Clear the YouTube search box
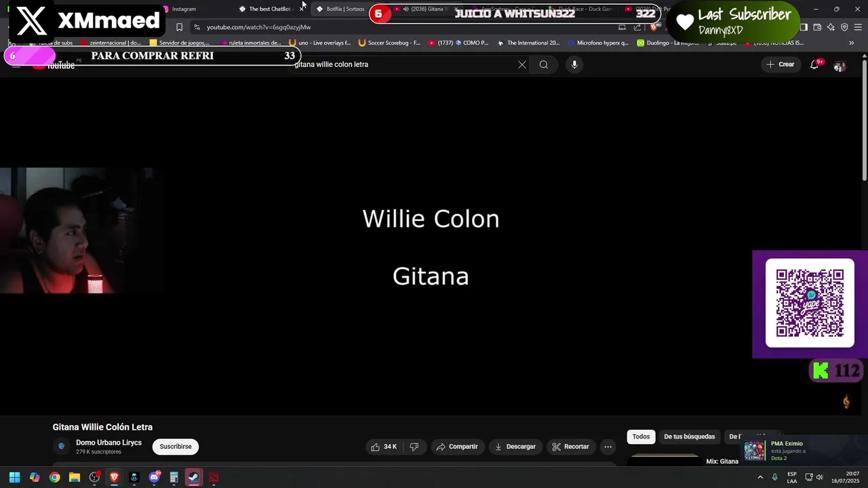This screenshot has height=488, width=868. (522, 64)
